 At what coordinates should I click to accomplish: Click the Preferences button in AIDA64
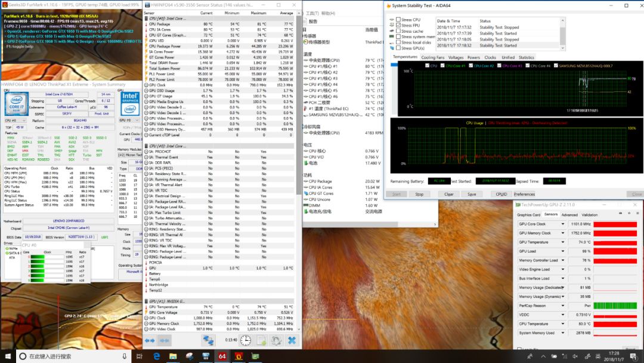[x=524, y=194]
